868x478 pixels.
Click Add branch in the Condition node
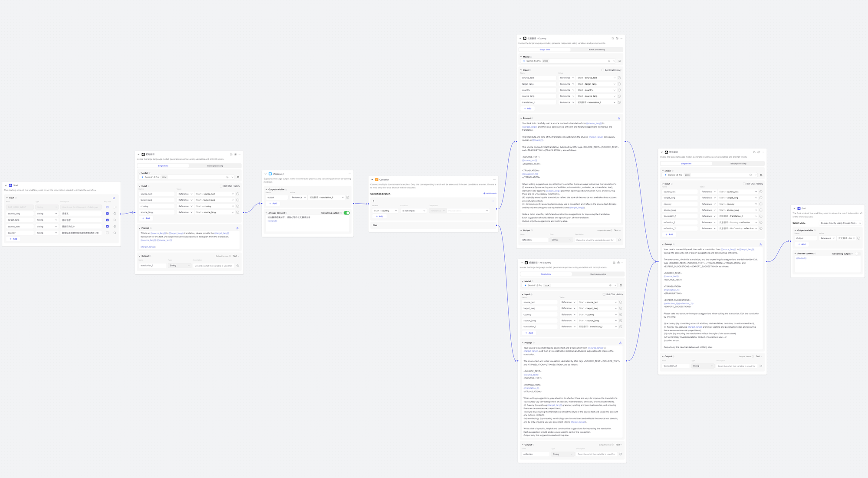[490, 194]
